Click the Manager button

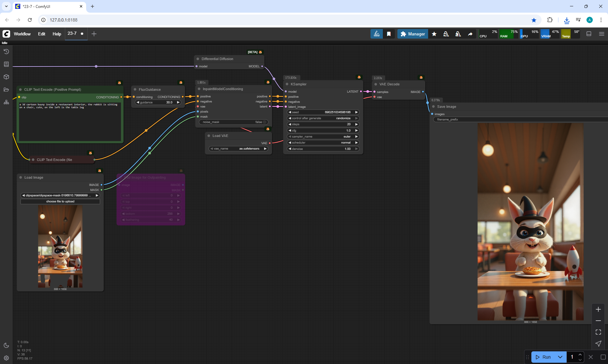(413, 34)
